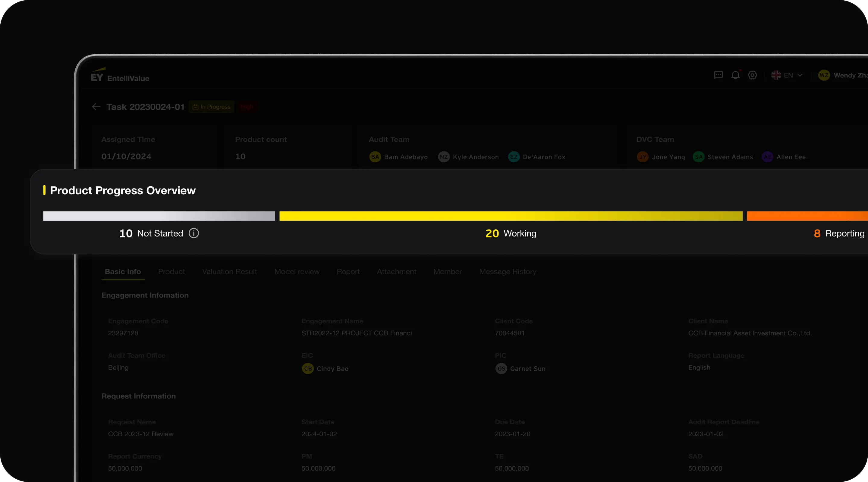The width and height of the screenshot is (868, 482).
Task: Open the Attachment tab
Action: (x=397, y=271)
